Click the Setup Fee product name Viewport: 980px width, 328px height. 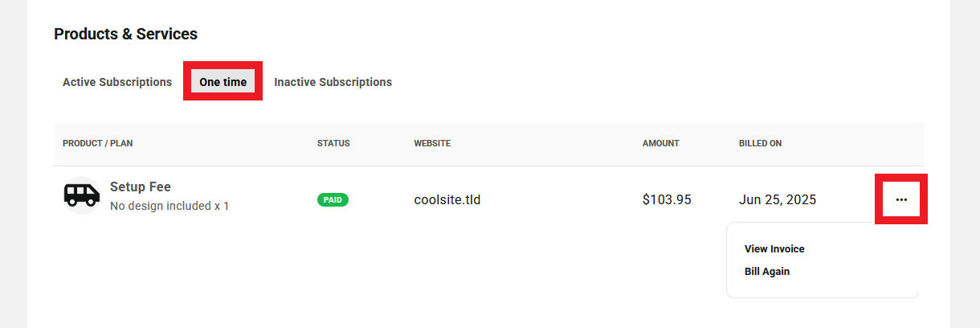tap(141, 187)
